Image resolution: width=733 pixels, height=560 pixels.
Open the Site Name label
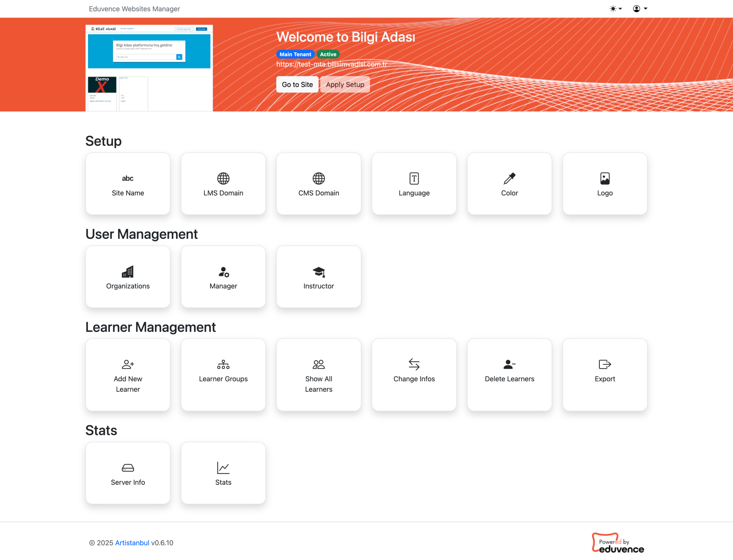[x=128, y=193]
